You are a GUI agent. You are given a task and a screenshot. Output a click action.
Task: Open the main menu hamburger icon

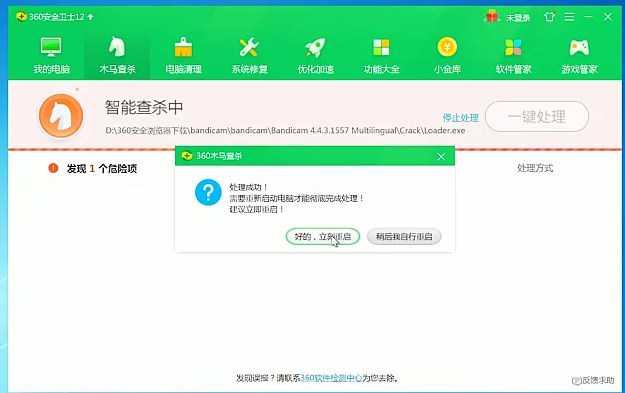point(569,17)
